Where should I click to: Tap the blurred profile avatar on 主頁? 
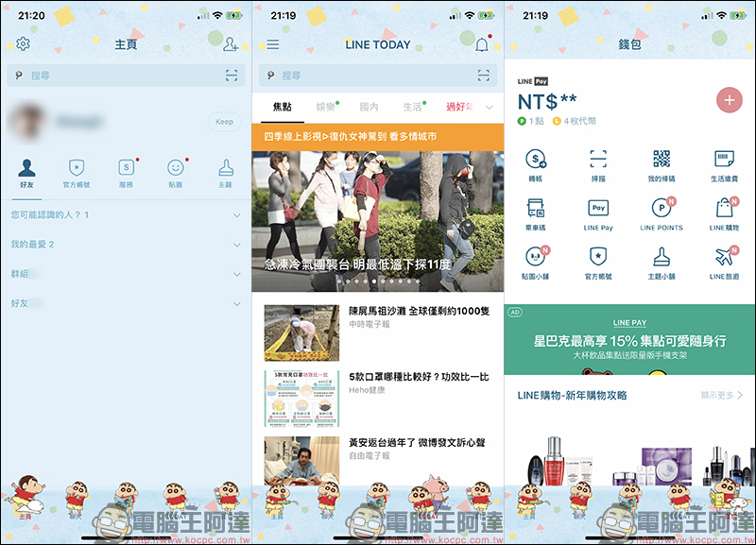tap(27, 121)
